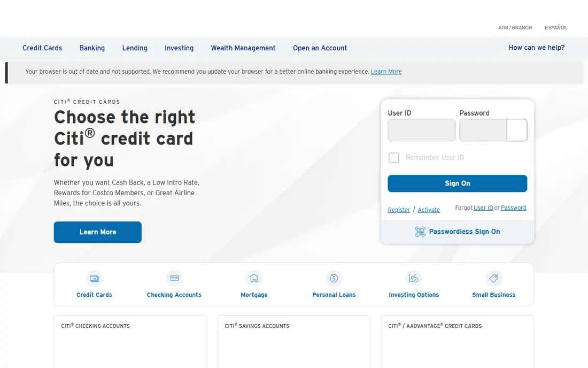588x368 pixels.
Task: Focus the User ID input field
Action: 422,130
